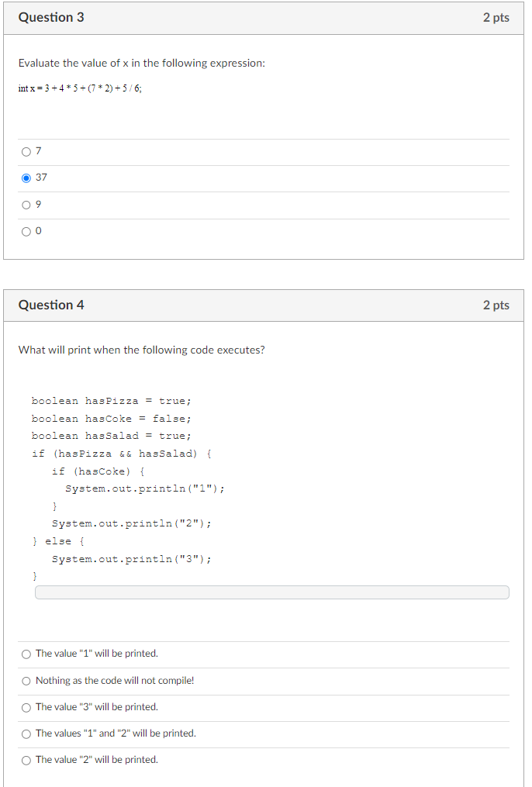
Task: Select "The value "2" will be printed."
Action: click(26, 759)
